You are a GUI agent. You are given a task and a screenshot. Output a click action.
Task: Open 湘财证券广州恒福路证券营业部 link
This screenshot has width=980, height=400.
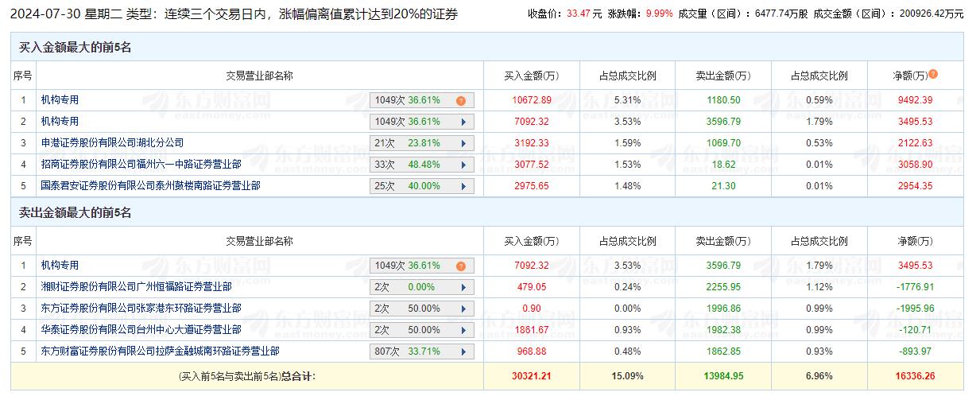pyautogui.click(x=136, y=287)
